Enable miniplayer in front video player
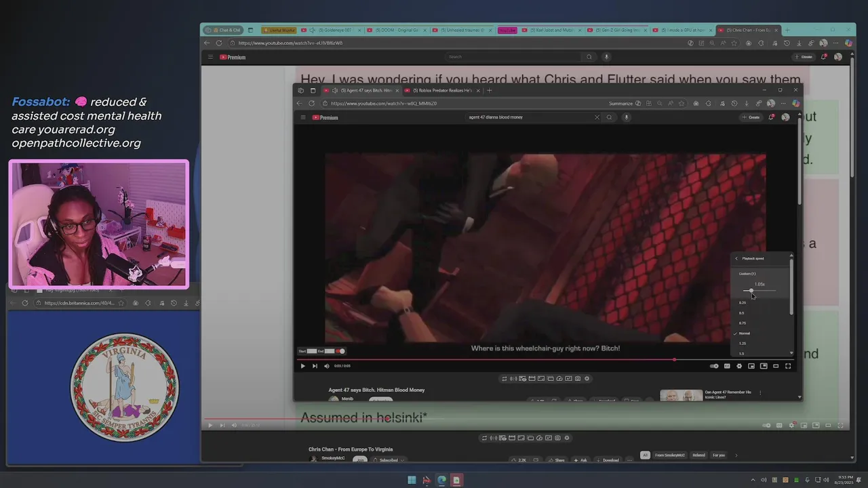This screenshot has width=868, height=488. 751,366
